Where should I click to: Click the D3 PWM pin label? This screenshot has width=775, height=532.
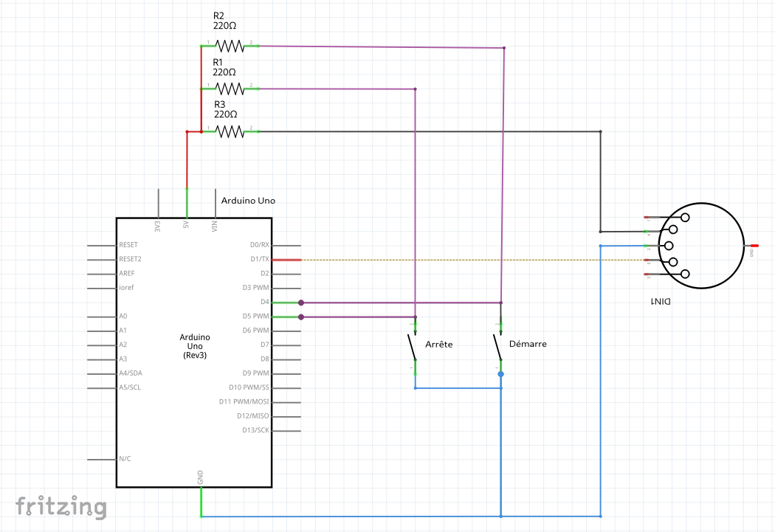pyautogui.click(x=256, y=288)
